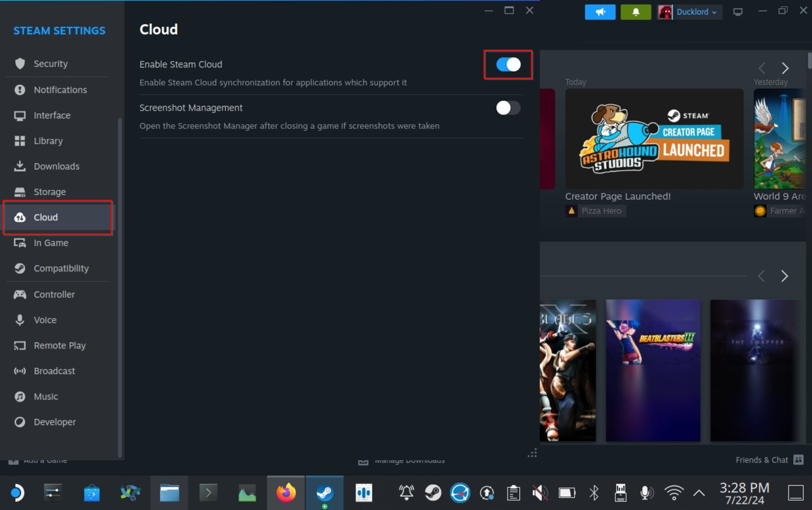Click the Steam tray icon

click(x=433, y=493)
